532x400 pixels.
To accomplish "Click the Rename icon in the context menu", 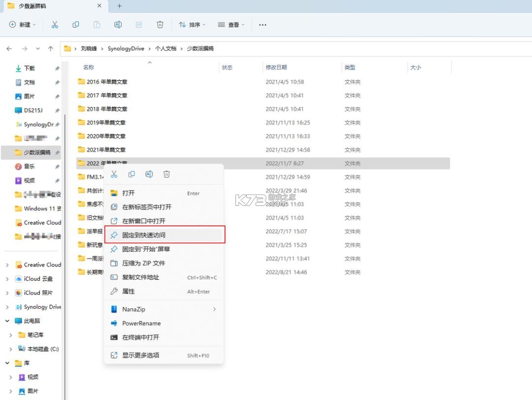I will [x=149, y=174].
